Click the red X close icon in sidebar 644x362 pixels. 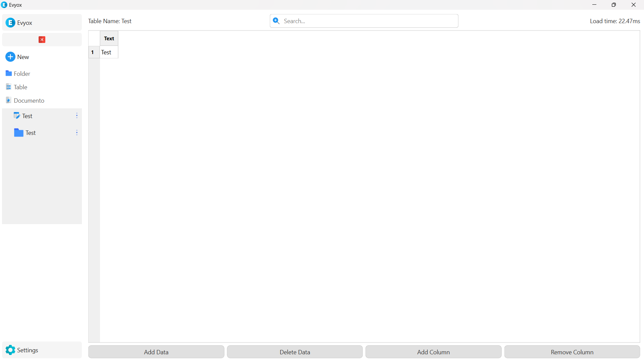(42, 40)
